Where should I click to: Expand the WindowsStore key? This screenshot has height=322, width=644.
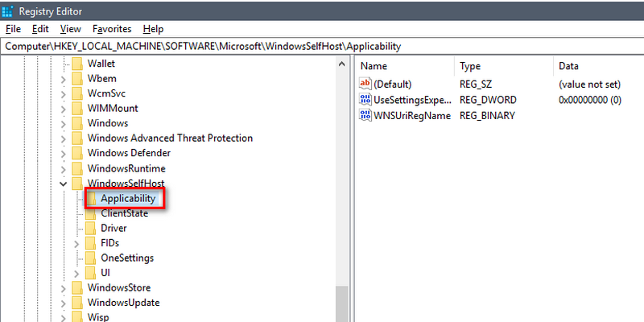click(x=63, y=288)
